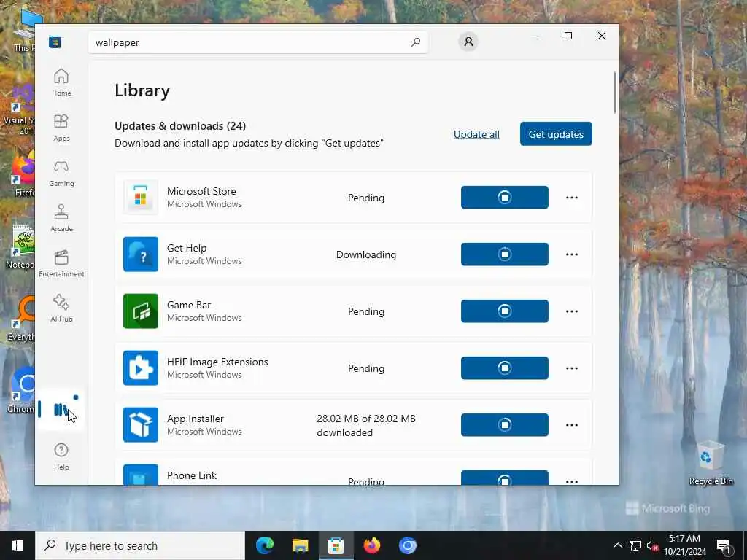Open Chromium from the taskbar
The width and height of the screenshot is (747, 560).
point(407,545)
